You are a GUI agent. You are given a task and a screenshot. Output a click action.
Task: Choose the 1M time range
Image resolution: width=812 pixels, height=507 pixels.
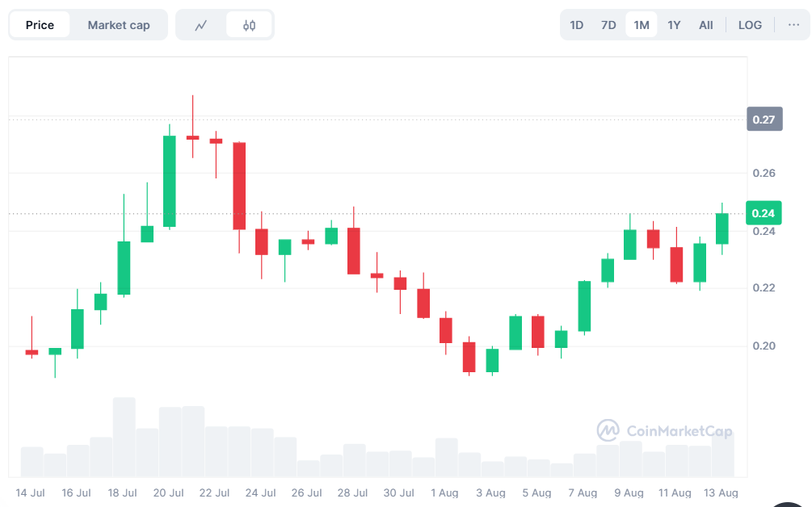pyautogui.click(x=642, y=25)
